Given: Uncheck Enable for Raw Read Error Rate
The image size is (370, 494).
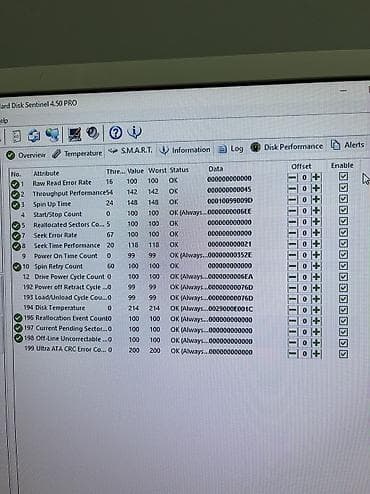Looking at the screenshot, I should (343, 176).
